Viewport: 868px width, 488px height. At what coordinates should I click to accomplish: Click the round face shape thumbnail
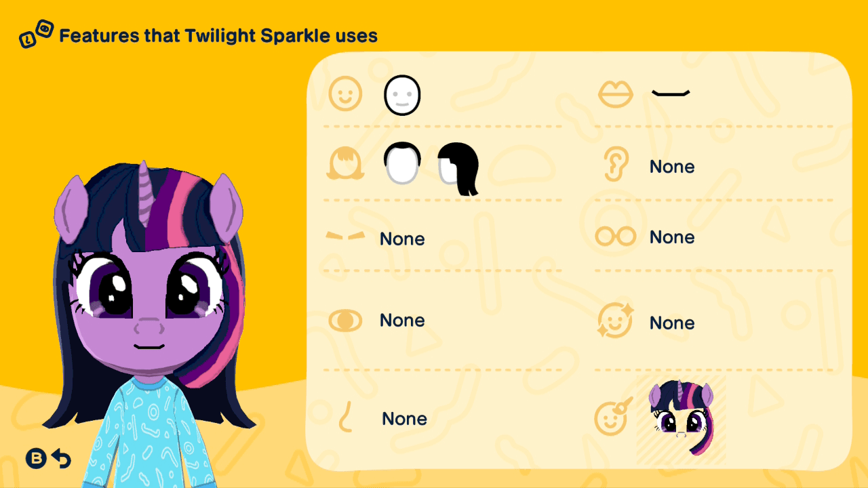(x=402, y=95)
